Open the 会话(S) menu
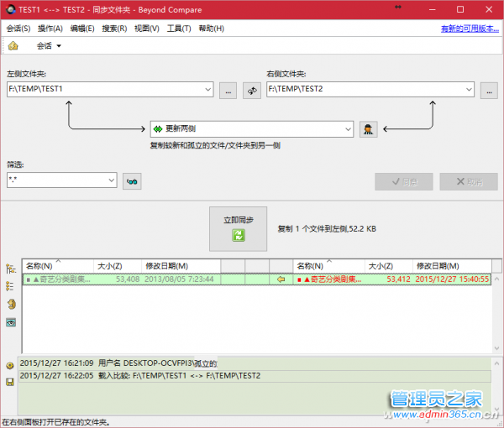 (18, 29)
